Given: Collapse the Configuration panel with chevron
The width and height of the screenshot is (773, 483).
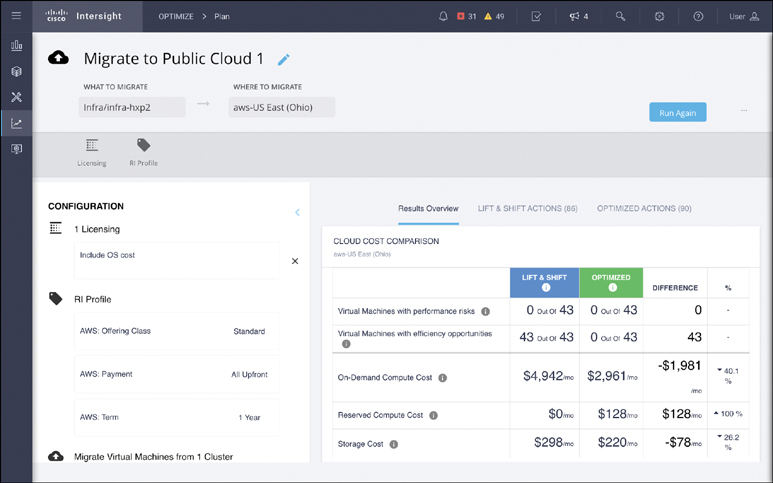Looking at the screenshot, I should pyautogui.click(x=297, y=212).
